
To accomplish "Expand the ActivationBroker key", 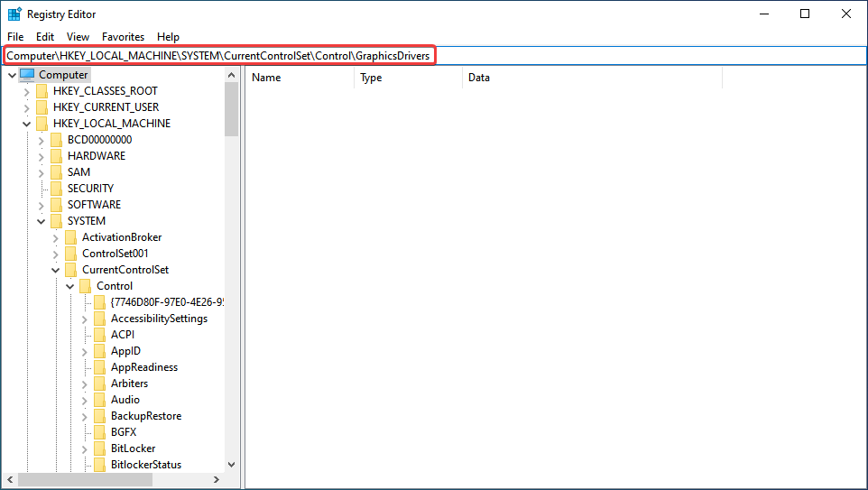I will (55, 237).
